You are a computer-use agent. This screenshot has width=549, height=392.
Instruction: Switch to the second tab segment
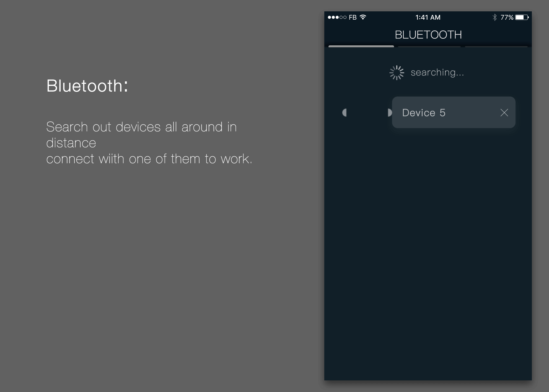click(x=429, y=46)
